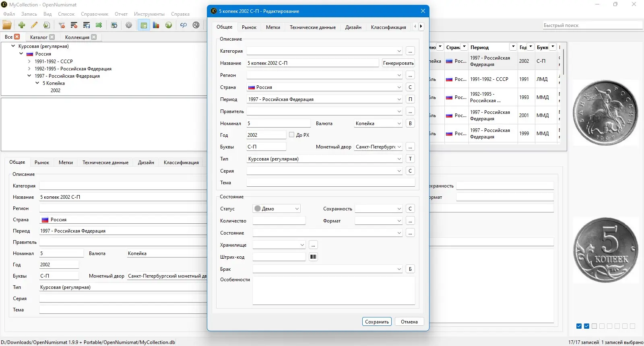Click the duplicate record toolbar icon

[47, 25]
